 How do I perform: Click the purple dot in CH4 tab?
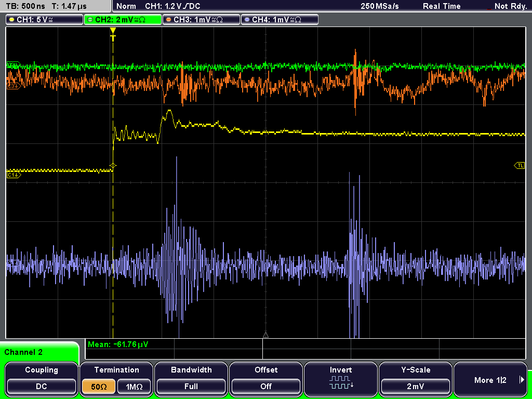247,20
